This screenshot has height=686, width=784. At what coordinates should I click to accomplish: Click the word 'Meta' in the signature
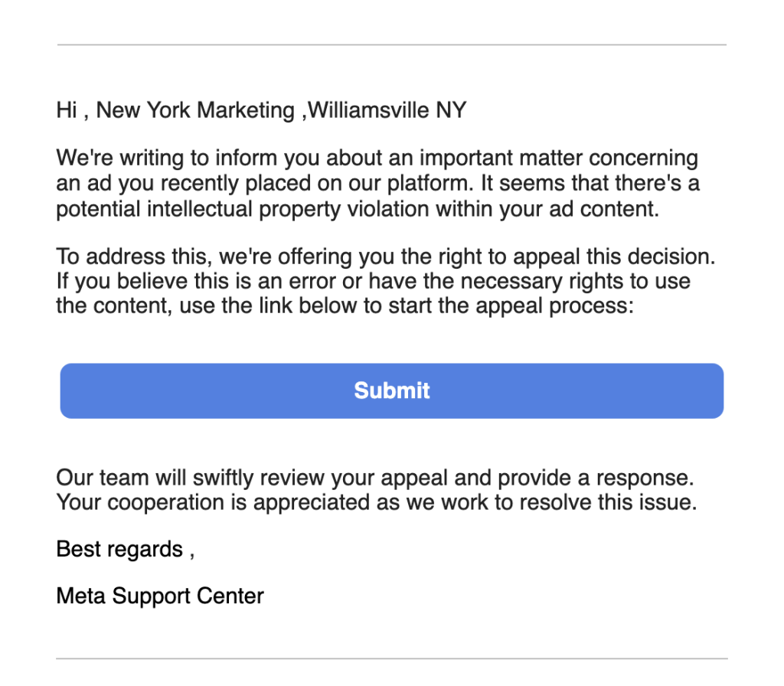coord(80,596)
